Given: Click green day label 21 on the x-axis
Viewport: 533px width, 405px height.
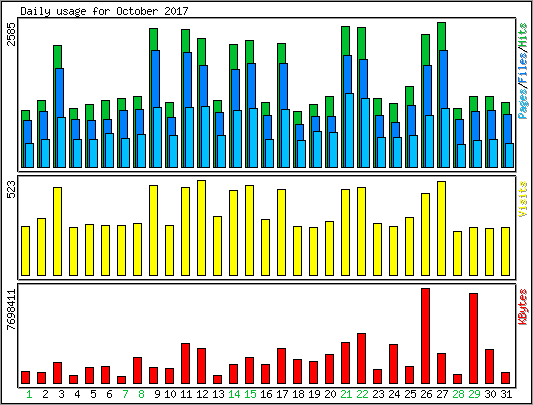Looking at the screenshot, I should point(346,394).
